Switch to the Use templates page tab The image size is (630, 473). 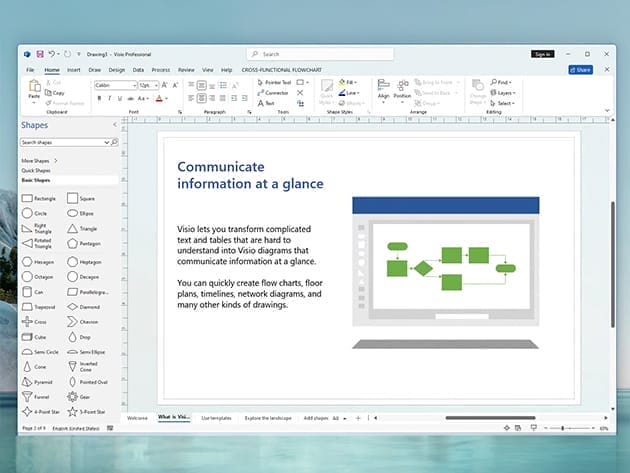coord(215,417)
